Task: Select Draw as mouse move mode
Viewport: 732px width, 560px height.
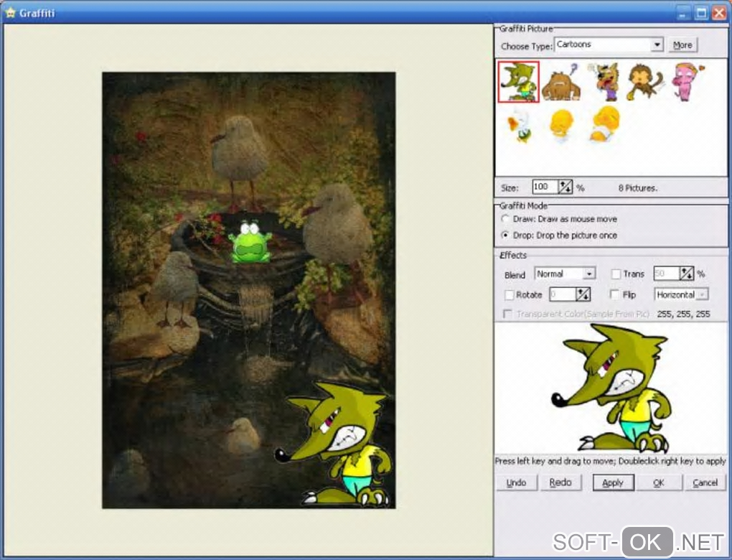Action: pos(505,218)
